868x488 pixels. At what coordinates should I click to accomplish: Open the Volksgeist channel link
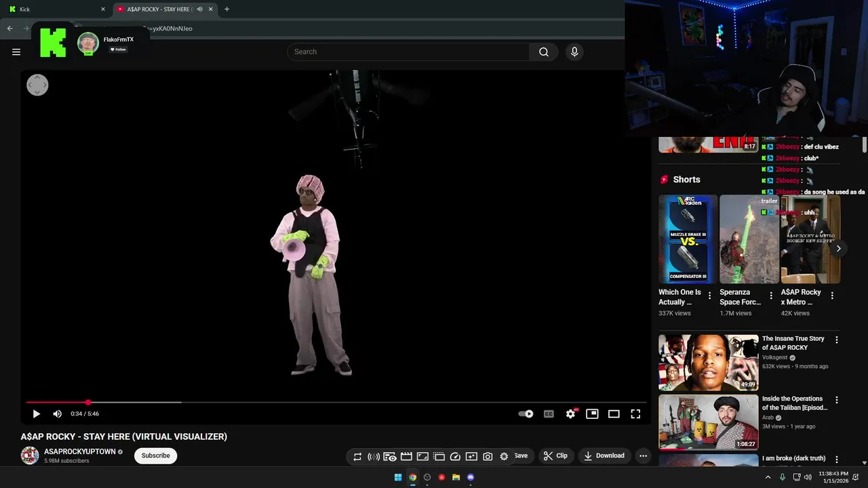coord(774,357)
